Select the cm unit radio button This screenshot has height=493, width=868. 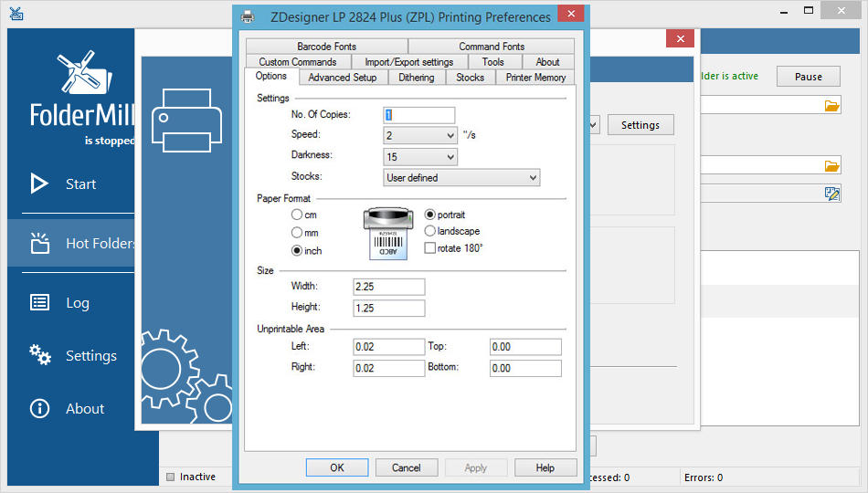(297, 215)
